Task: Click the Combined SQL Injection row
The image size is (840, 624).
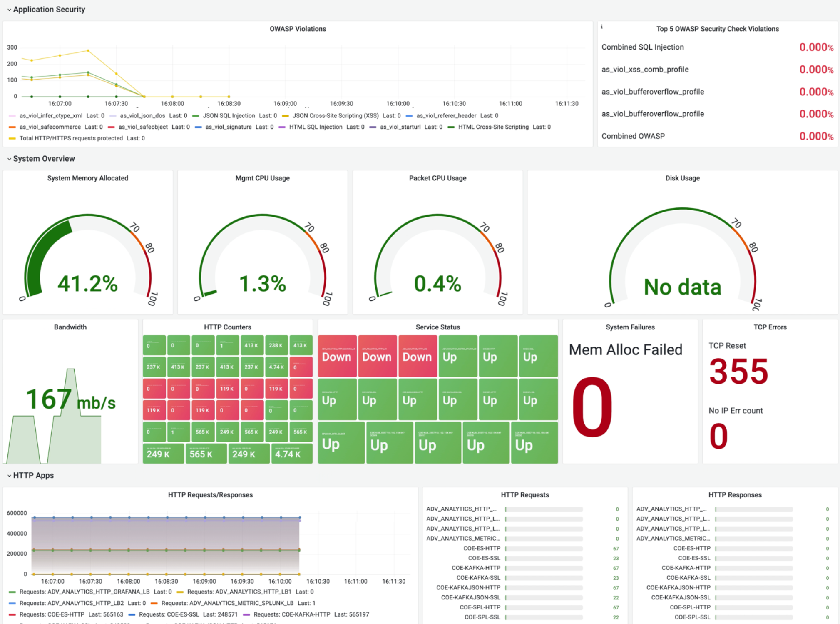Action: click(717, 47)
